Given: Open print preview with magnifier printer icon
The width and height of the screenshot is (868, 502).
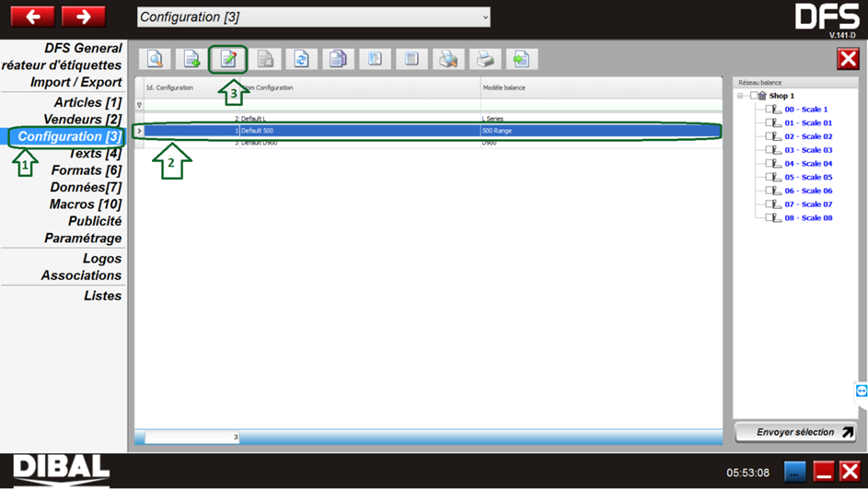Looking at the screenshot, I should [448, 59].
